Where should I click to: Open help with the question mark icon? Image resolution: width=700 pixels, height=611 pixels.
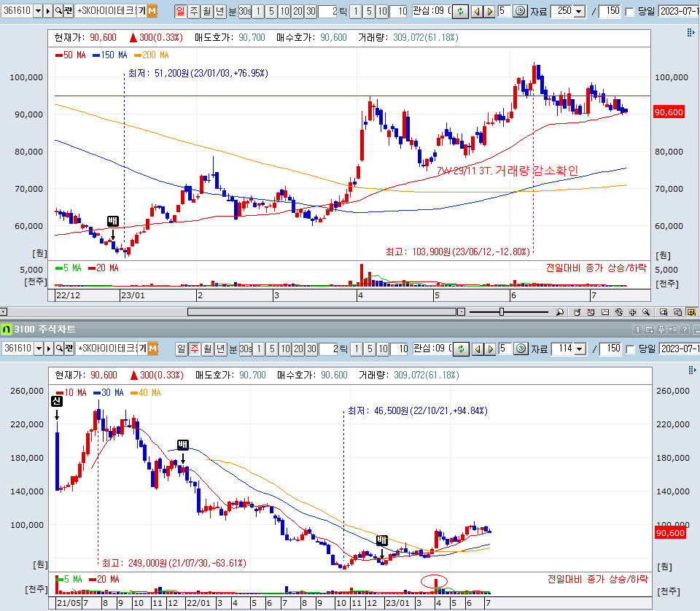[685, 330]
